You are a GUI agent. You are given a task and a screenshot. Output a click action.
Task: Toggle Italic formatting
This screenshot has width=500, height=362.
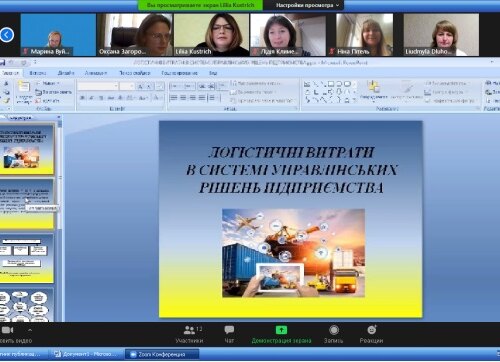point(91,98)
